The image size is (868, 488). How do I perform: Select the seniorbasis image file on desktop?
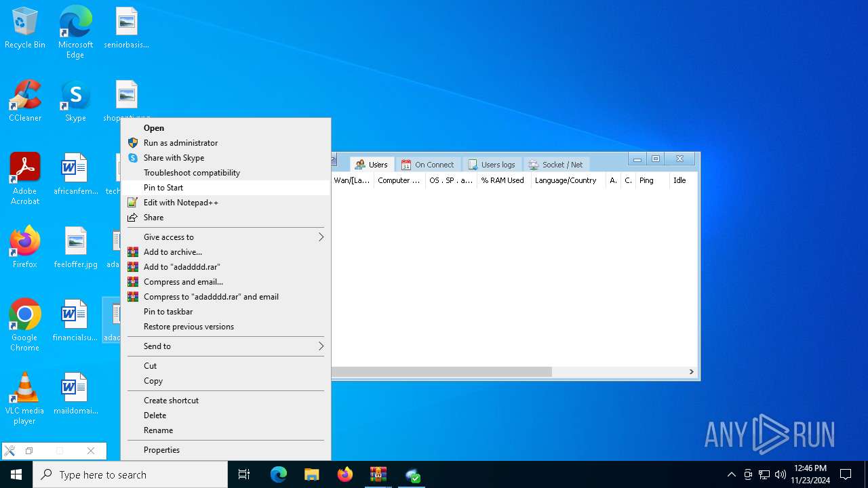click(x=126, y=28)
